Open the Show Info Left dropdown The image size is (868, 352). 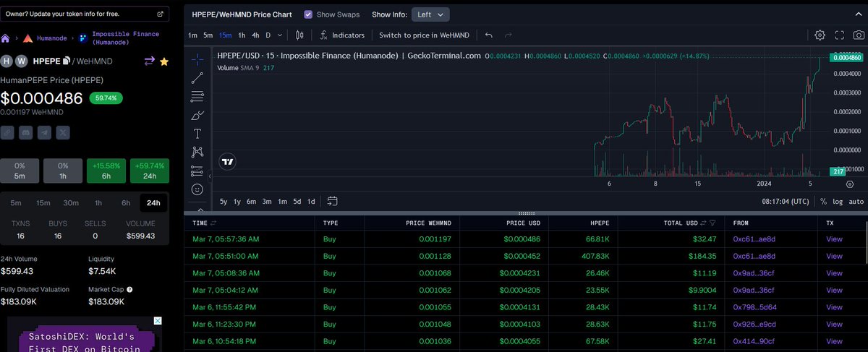pyautogui.click(x=430, y=14)
